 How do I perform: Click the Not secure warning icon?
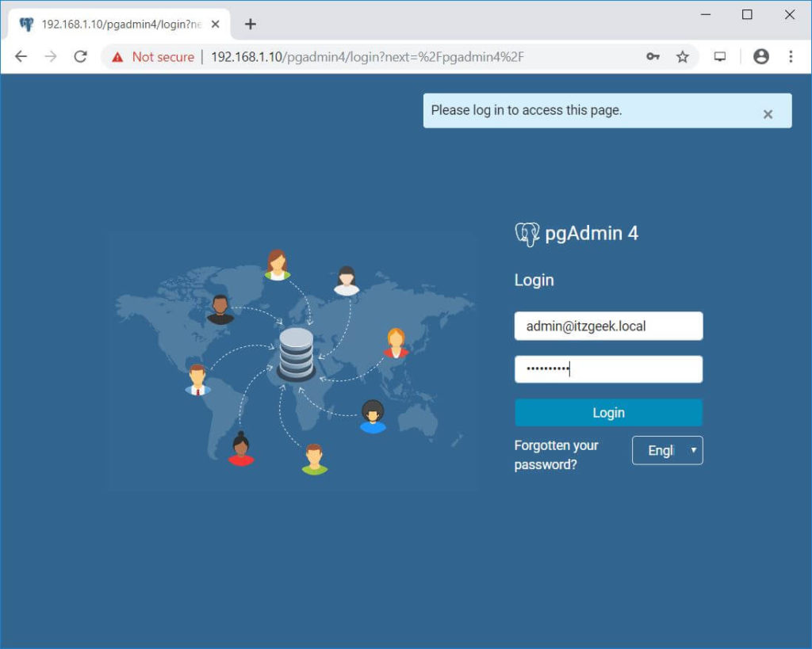tap(117, 57)
